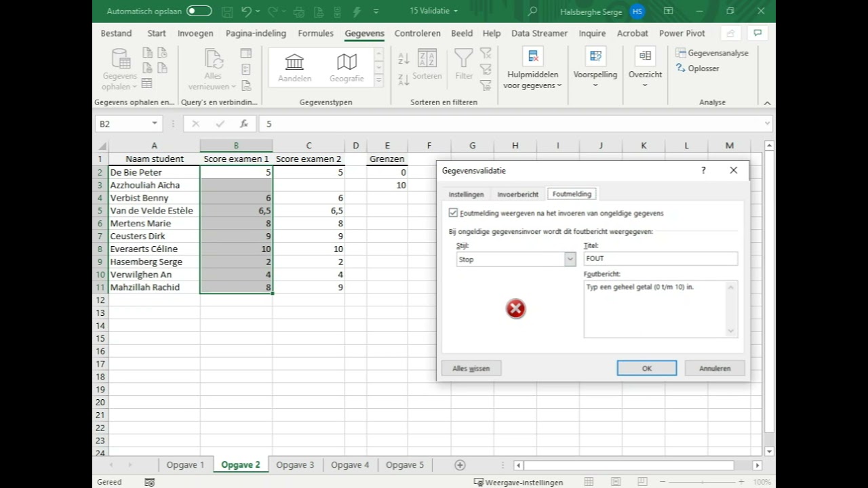This screenshot has width=868, height=488.
Task: Select the Geografie data type
Action: pyautogui.click(x=347, y=68)
